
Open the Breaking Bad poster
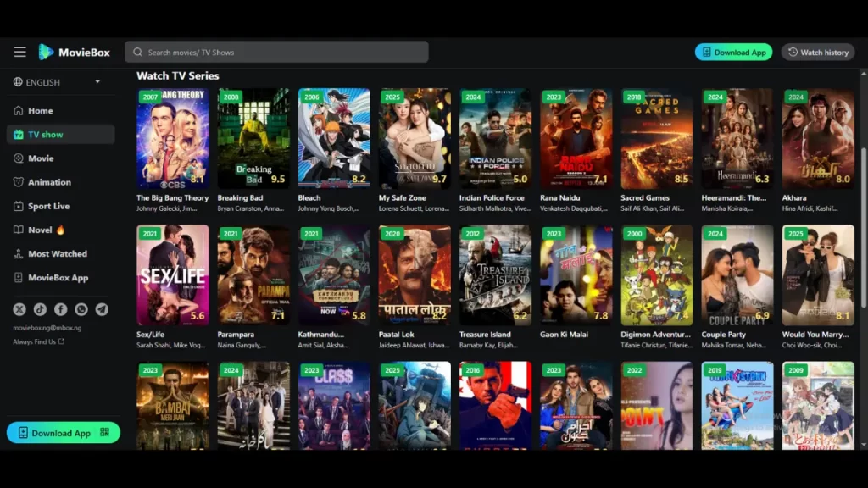click(253, 138)
